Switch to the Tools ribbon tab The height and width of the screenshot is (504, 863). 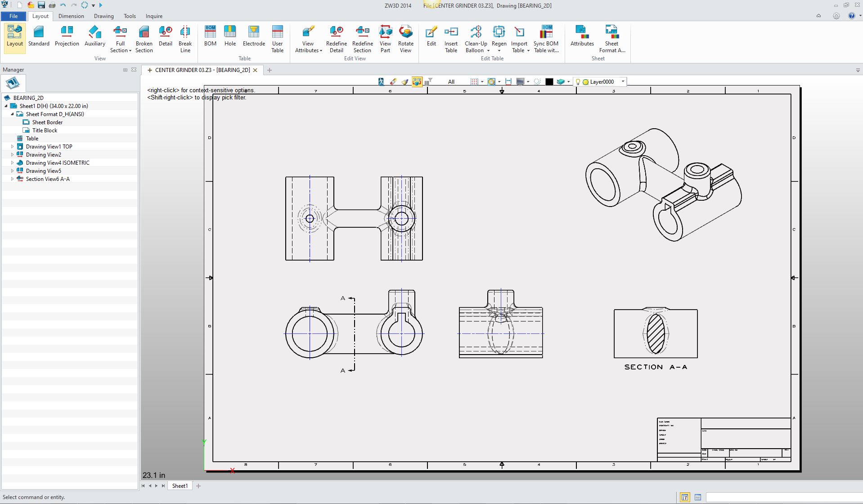click(130, 16)
